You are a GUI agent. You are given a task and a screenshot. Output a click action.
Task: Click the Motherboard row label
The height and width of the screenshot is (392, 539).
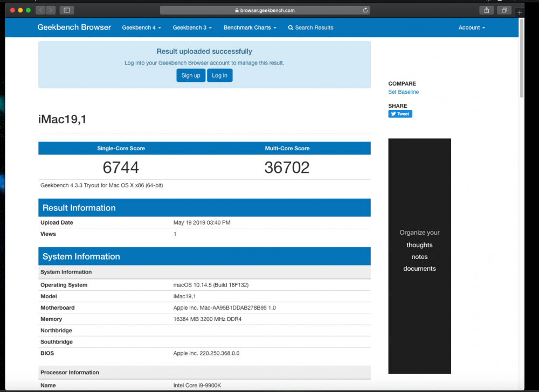[x=58, y=307]
